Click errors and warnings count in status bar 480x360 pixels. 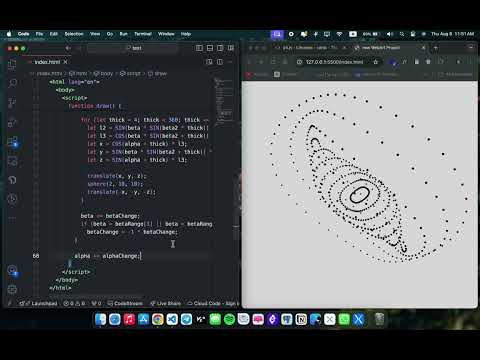pos(74,304)
